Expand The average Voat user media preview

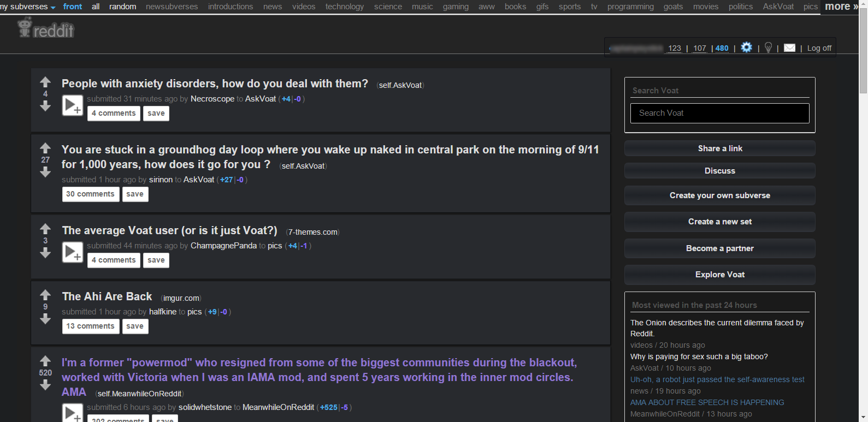[x=72, y=252]
